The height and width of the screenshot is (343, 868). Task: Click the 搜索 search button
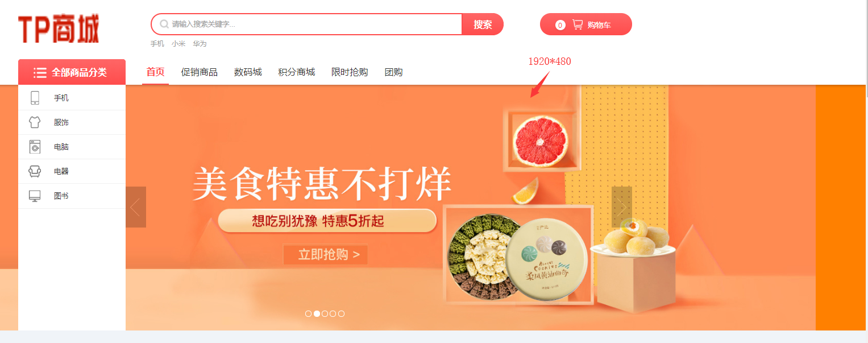[x=483, y=24]
